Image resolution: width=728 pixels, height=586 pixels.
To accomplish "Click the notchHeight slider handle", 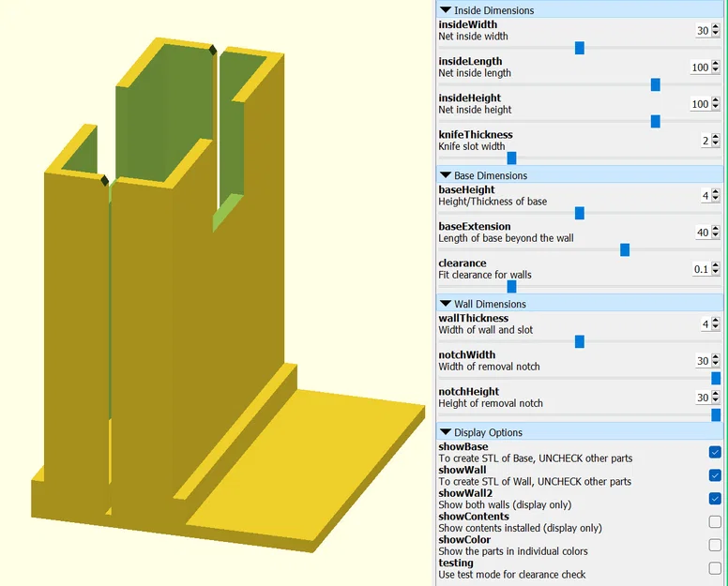I will pyautogui.click(x=716, y=414).
